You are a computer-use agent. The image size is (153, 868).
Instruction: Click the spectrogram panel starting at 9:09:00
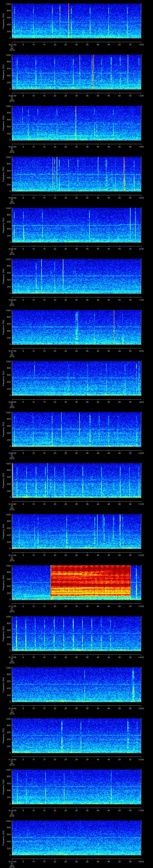tap(77, 429)
